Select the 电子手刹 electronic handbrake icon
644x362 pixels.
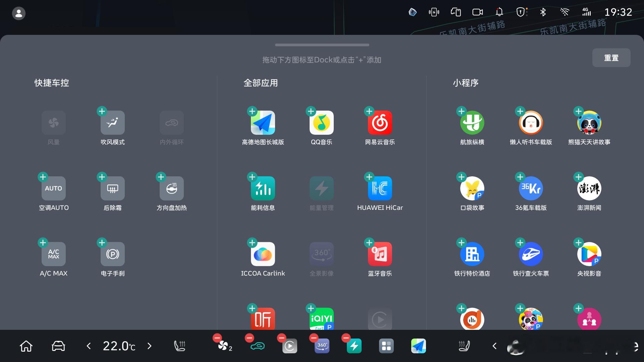112,254
